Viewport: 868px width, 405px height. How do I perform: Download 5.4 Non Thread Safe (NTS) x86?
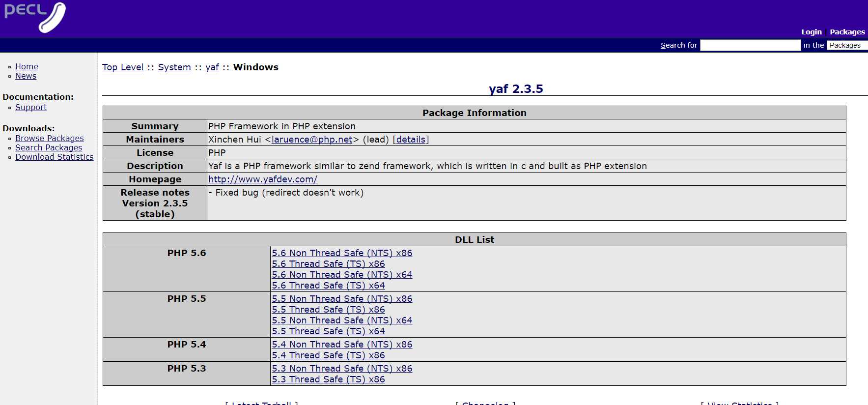[342, 345]
